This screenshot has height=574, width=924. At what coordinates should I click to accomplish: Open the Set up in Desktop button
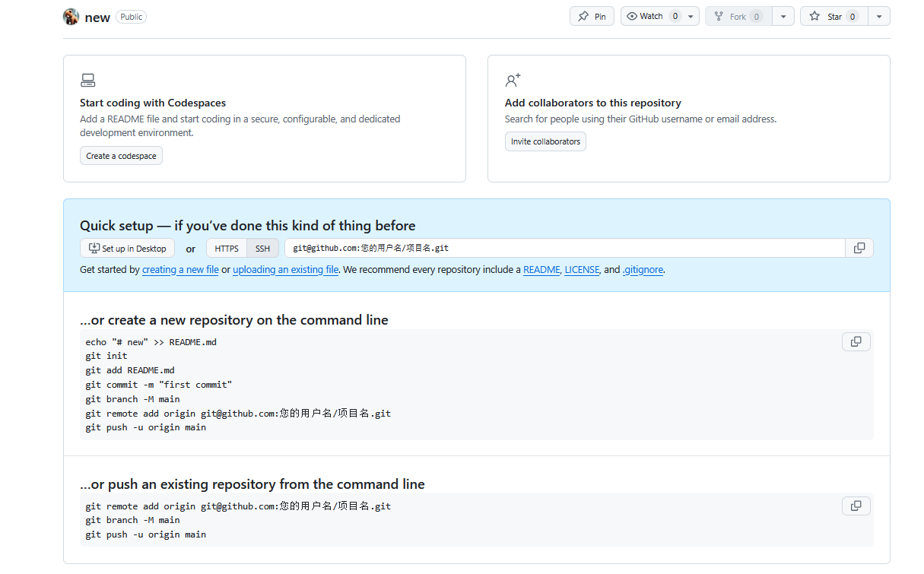(x=127, y=249)
